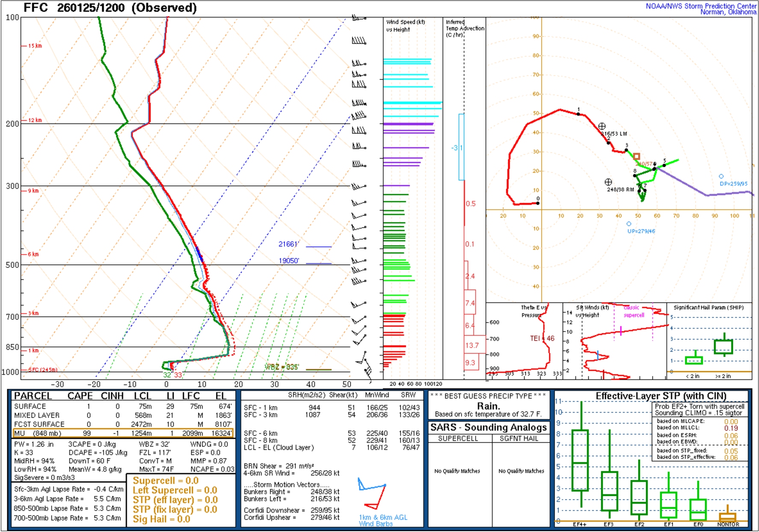
Task: Click the 0 km starting point on hodograph
Action: (538, 203)
